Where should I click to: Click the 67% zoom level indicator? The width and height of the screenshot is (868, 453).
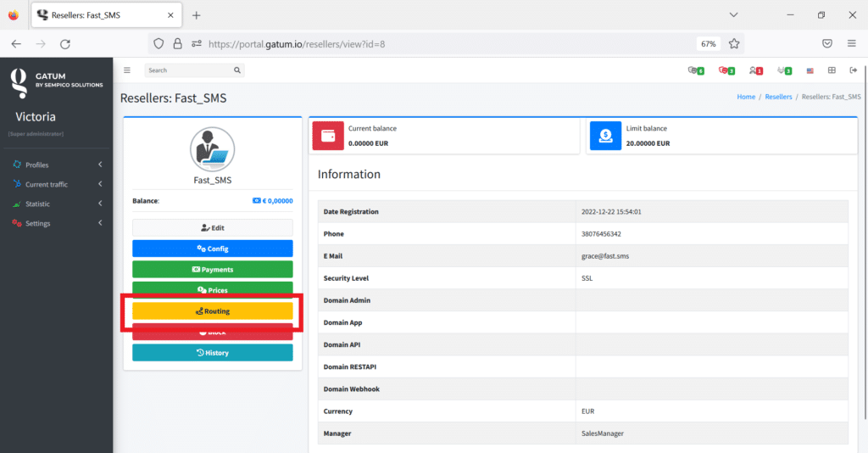pyautogui.click(x=708, y=44)
